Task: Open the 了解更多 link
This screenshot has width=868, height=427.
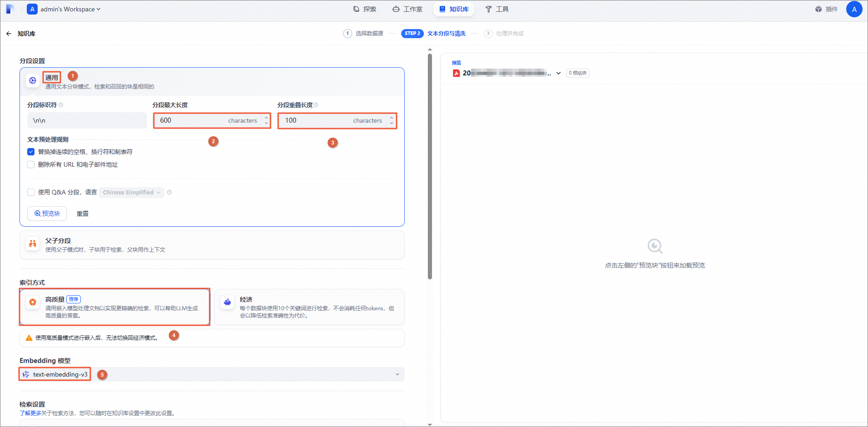Action: point(30,413)
